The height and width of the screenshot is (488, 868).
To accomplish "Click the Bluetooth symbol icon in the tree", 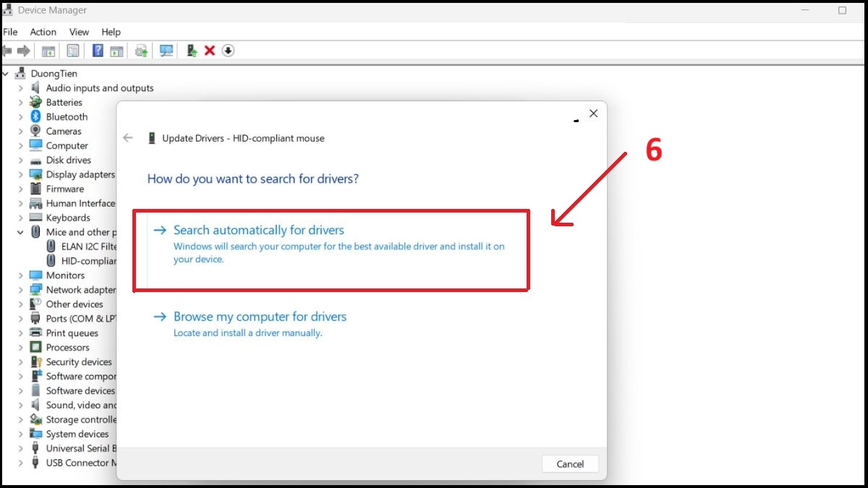I will coord(35,117).
